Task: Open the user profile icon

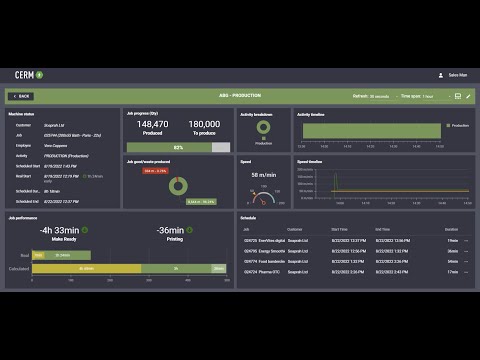Action: [441, 75]
